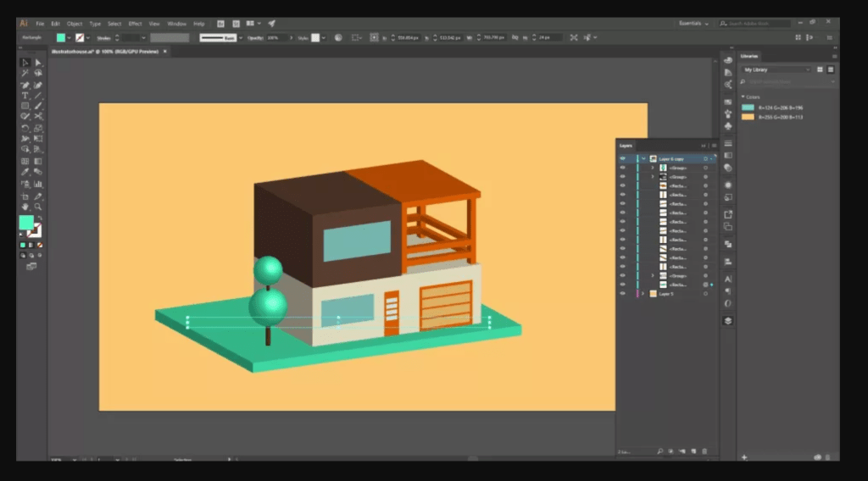This screenshot has width=868, height=481.
Task: Select the Eyedropper tool
Action: (x=25, y=172)
